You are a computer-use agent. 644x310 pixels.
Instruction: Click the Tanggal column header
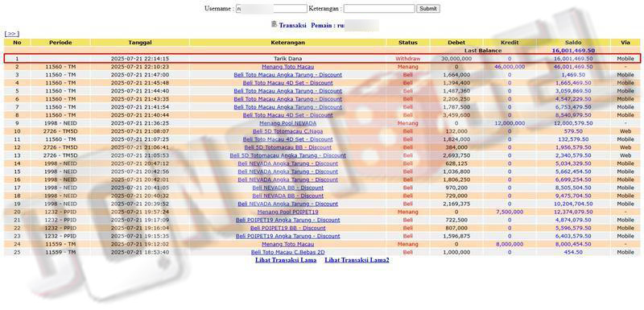click(x=140, y=43)
